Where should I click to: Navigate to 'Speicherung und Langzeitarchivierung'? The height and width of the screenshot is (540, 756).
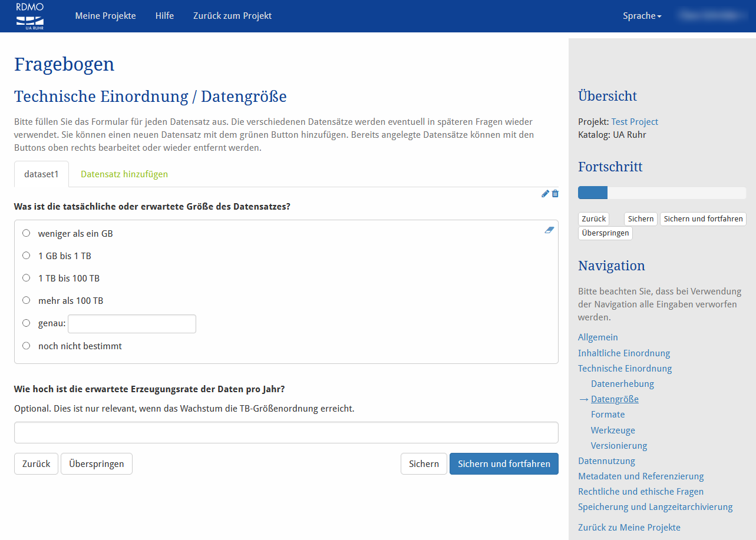point(655,507)
